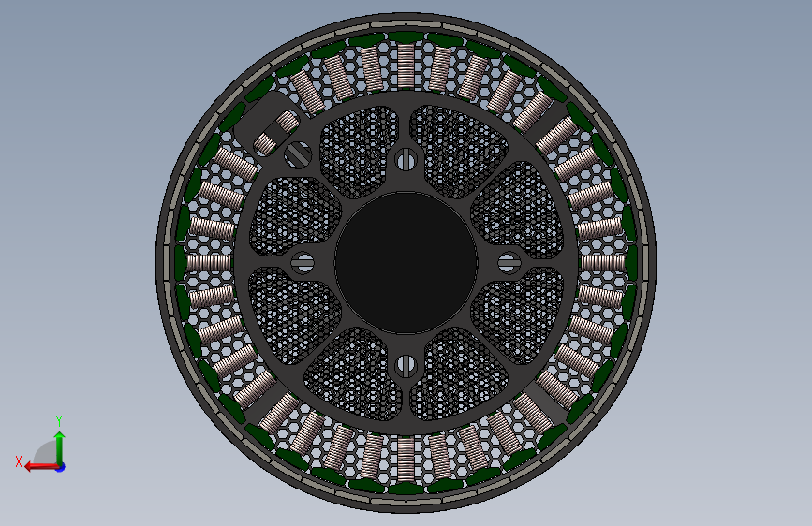Select the winding coil at nine o'clock
812x526 pixels.
pos(209,263)
